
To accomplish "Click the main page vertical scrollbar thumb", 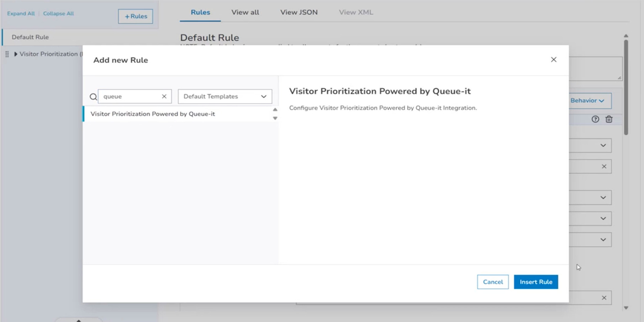I will click(x=626, y=87).
